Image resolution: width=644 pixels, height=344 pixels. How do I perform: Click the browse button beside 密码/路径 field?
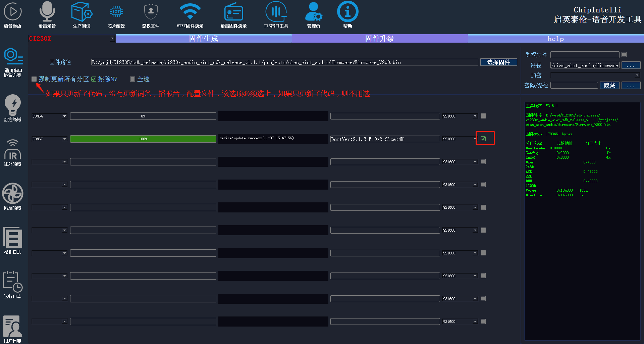(x=631, y=85)
